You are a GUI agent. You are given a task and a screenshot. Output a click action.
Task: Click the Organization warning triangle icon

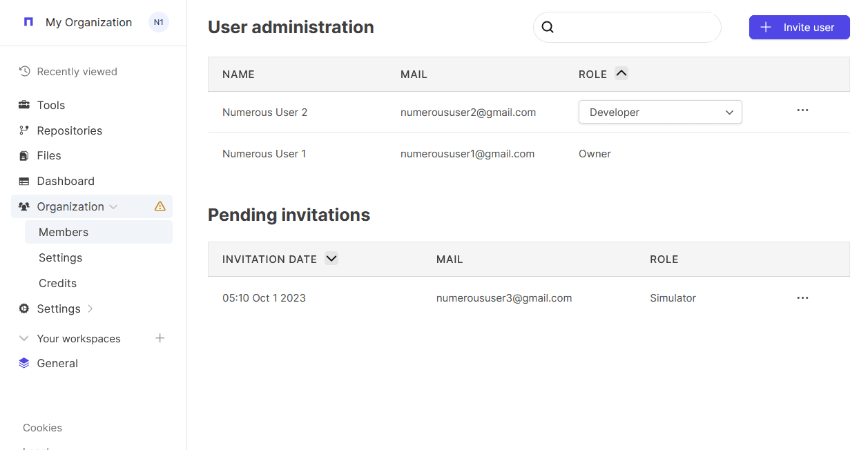point(160,206)
